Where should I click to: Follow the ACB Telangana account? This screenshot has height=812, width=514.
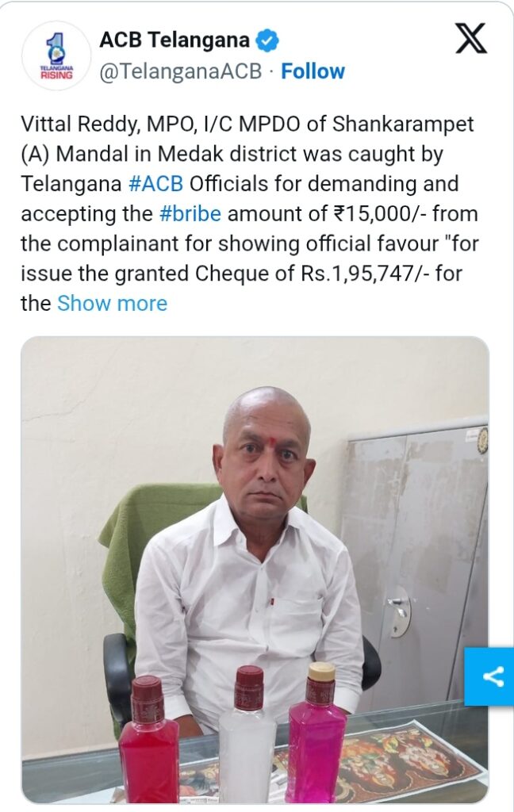(313, 71)
